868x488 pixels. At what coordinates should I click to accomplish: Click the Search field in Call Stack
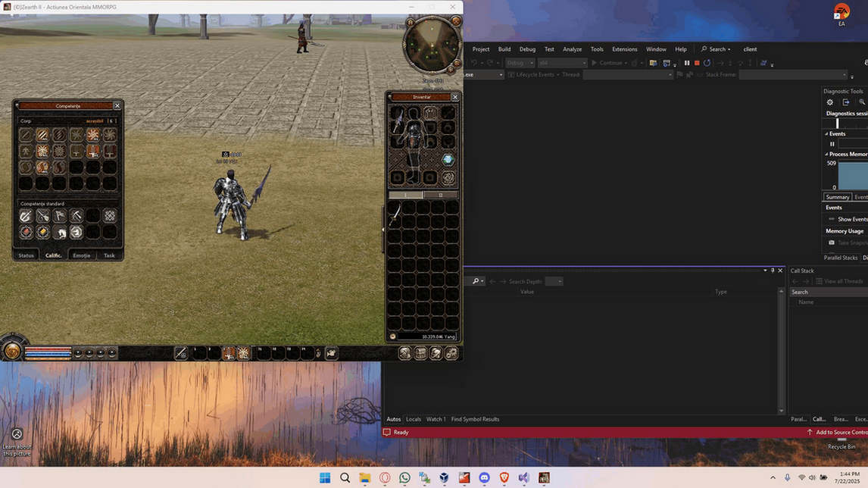pos(829,292)
